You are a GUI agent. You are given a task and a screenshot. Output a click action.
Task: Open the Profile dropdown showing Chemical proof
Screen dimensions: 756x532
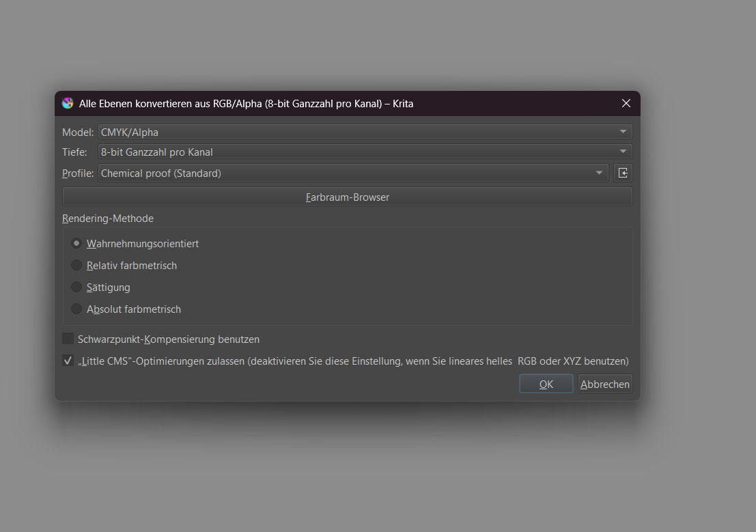[x=353, y=173]
